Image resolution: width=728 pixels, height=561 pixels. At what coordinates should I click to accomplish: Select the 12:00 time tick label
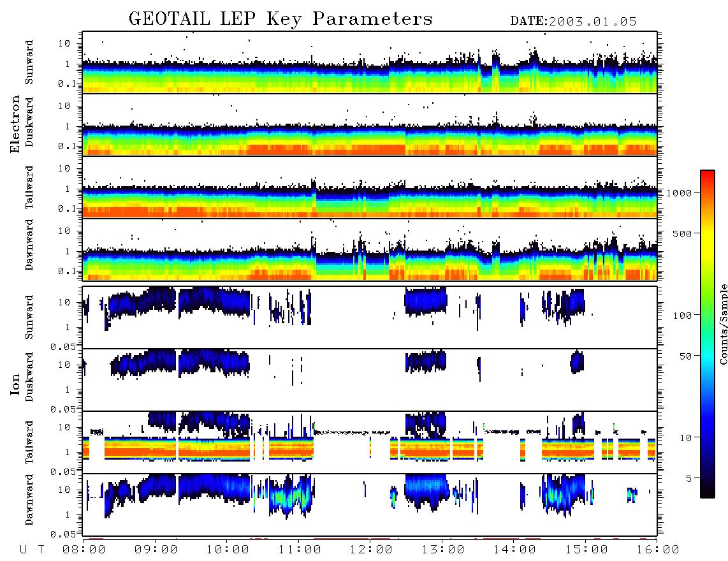click(x=372, y=550)
